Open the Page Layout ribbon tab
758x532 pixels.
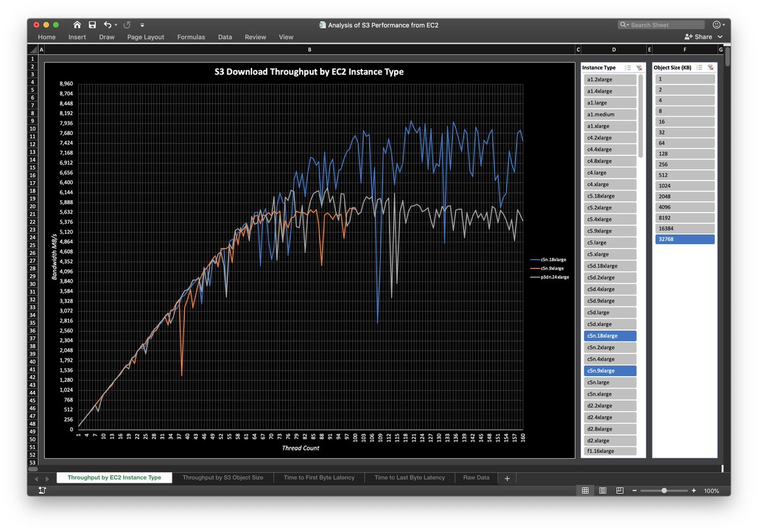pos(145,37)
